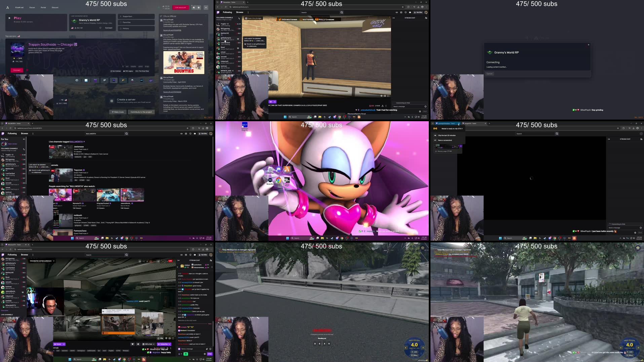Open the Subscribe dropdown on Whereis22TV
The image size is (644, 362).
click(164, 344)
